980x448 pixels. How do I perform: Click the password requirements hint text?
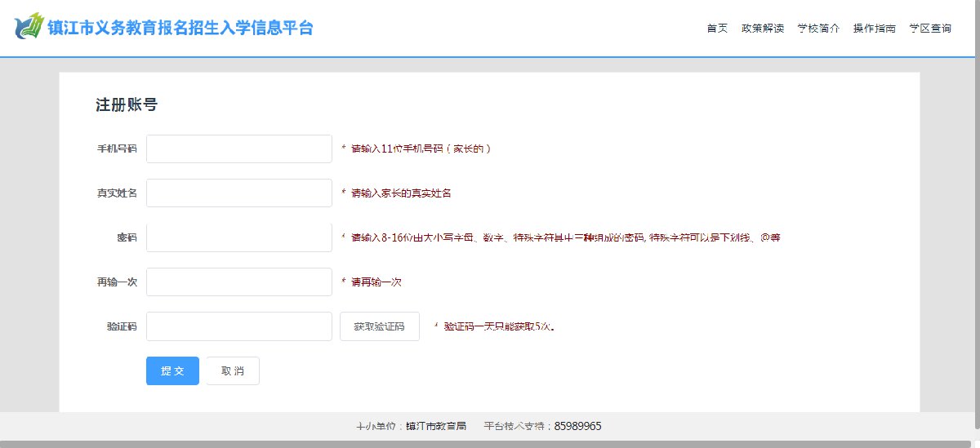pos(565,237)
